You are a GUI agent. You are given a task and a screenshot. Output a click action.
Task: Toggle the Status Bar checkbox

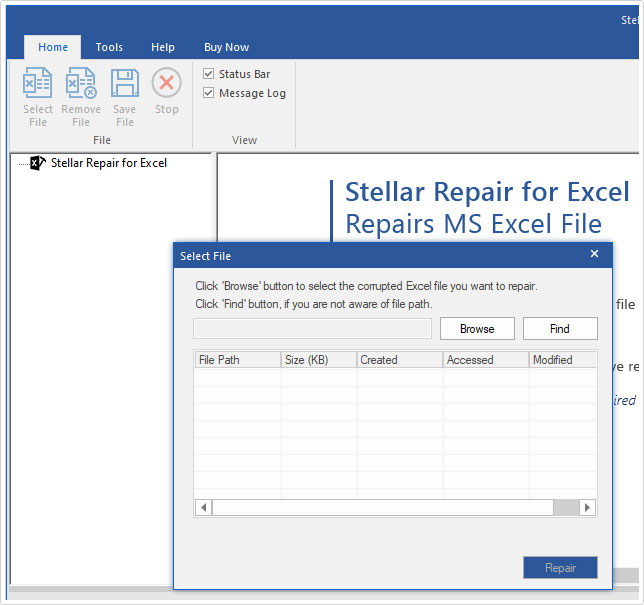(209, 74)
